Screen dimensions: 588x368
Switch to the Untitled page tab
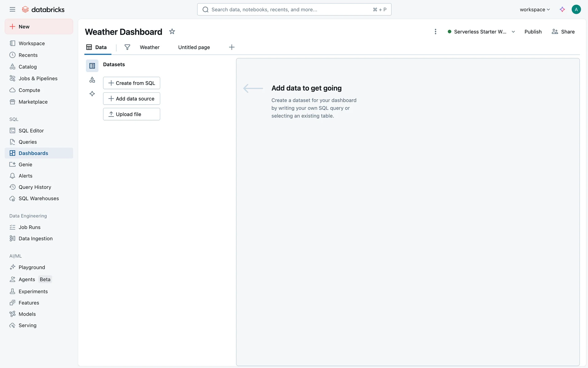pyautogui.click(x=194, y=47)
